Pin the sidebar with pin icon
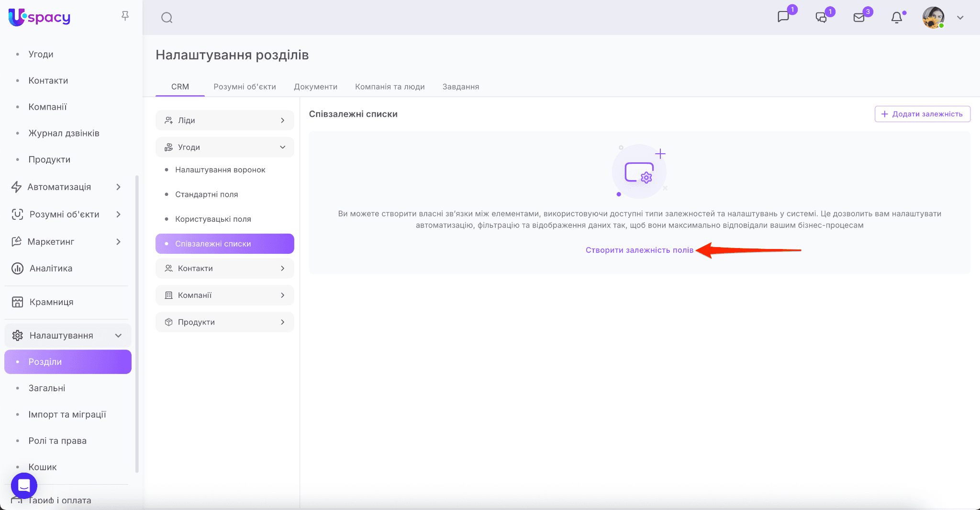Screen dimensions: 980x510 [125, 16]
